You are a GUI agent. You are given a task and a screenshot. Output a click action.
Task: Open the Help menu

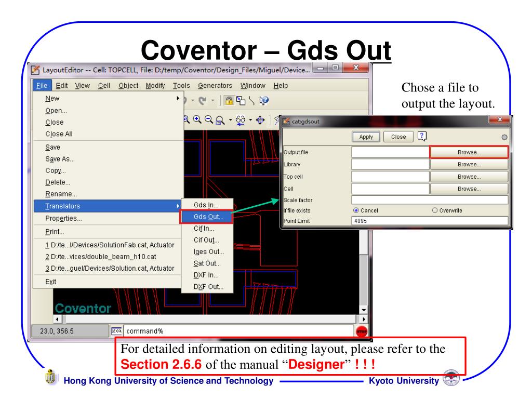pyautogui.click(x=281, y=86)
